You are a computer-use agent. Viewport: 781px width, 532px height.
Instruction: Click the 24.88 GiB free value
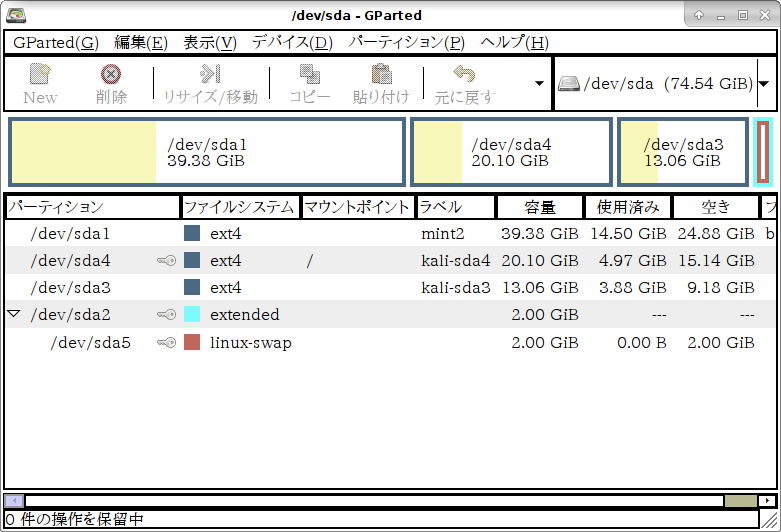[x=716, y=234]
